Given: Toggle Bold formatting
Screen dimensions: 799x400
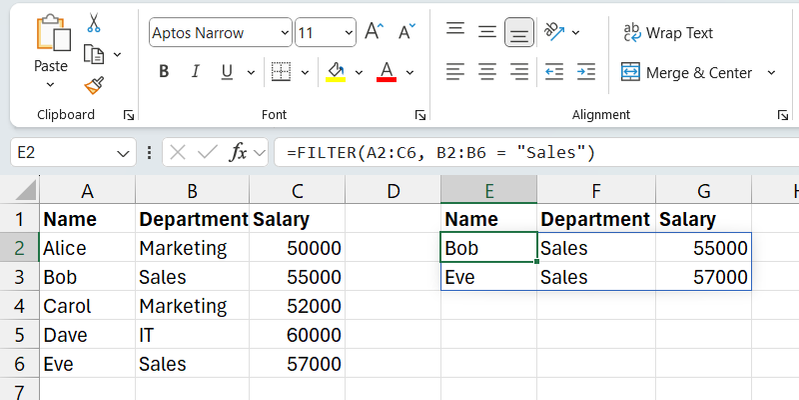Looking at the screenshot, I should [164, 72].
